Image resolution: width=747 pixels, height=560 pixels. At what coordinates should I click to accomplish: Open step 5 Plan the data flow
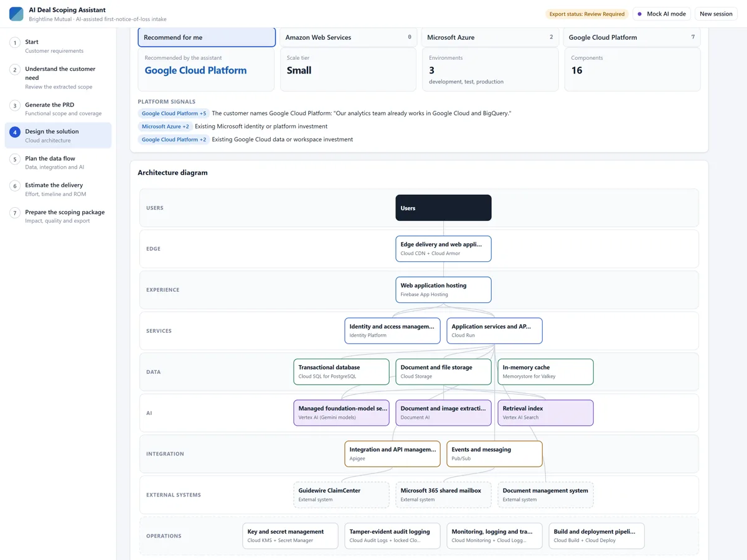58,162
